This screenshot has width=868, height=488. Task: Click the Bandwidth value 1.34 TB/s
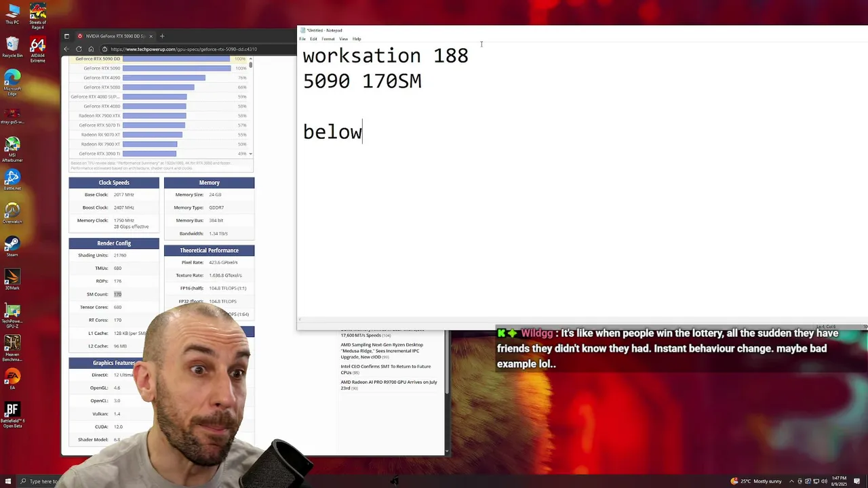point(218,233)
